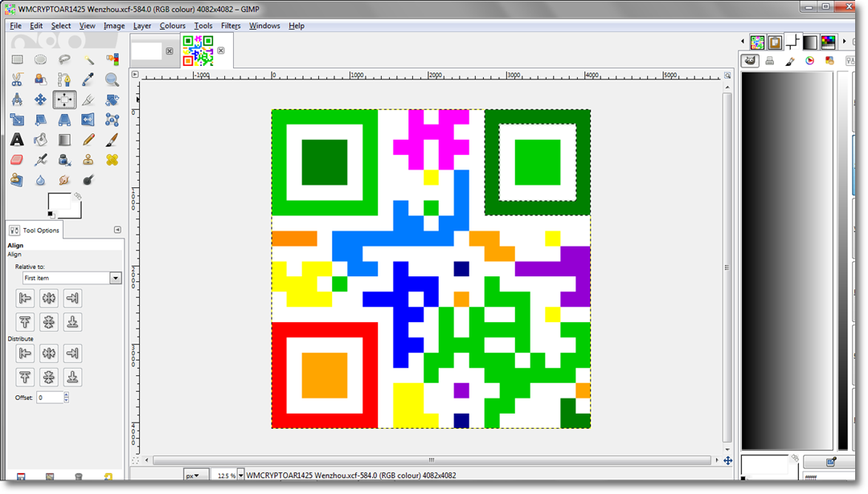
Task: Open the toolbox background colour swatch
Action: pyautogui.click(x=76, y=212)
